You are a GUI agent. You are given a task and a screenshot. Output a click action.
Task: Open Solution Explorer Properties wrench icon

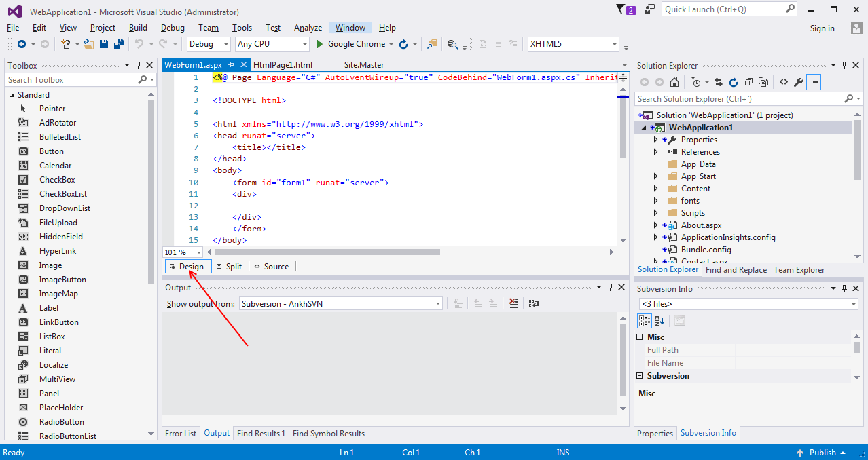(799, 81)
